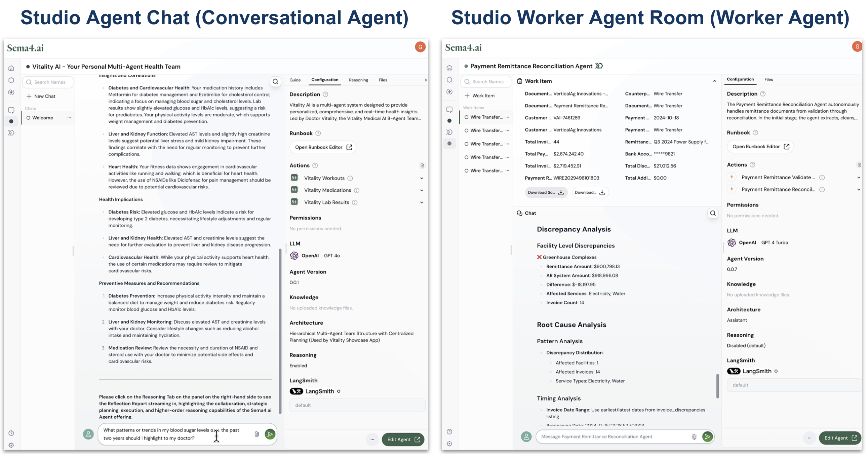Screen dimensions: 868x454
Task: Click info icon next to Payment Remittance Validate
Action: coord(822,178)
